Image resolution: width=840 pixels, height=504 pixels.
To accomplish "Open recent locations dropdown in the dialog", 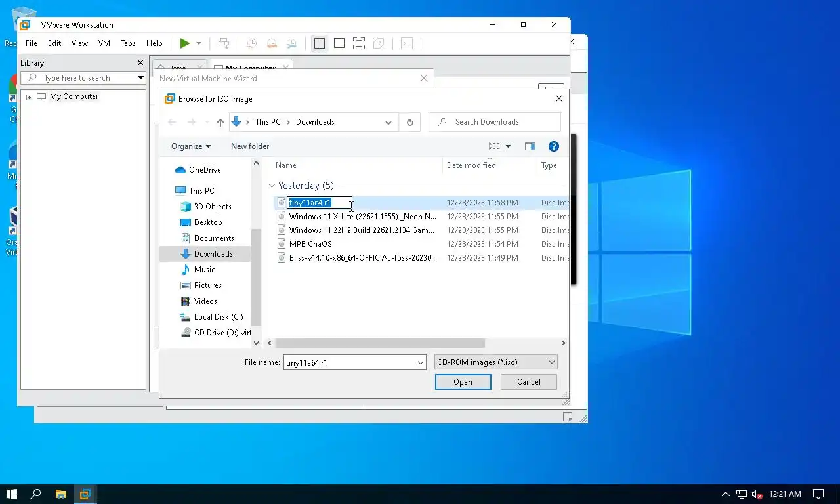I will pos(207,122).
